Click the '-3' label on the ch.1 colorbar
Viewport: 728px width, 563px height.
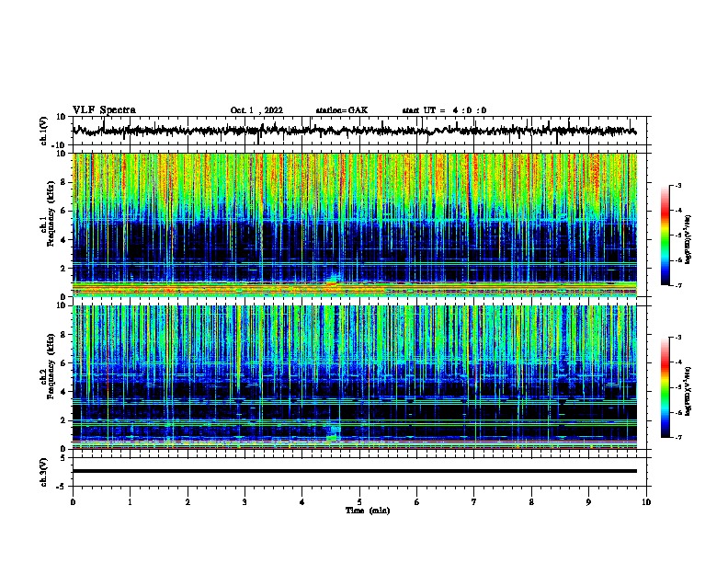678,186
